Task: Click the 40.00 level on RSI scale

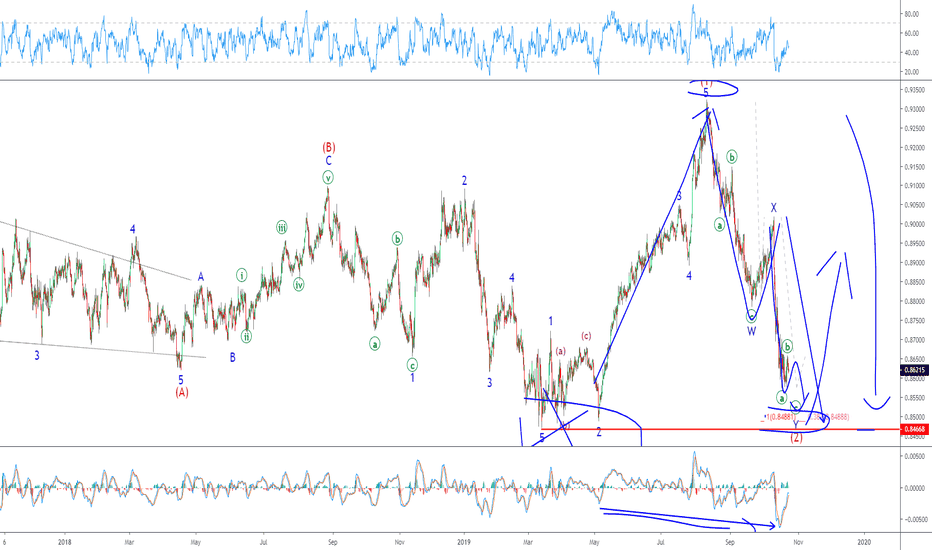Action: [912, 52]
